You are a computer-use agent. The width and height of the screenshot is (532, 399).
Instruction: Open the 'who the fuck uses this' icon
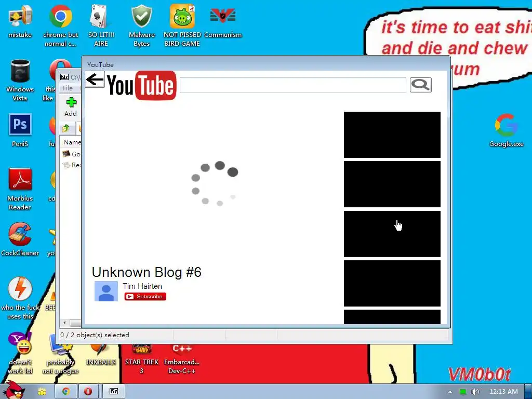click(x=20, y=299)
